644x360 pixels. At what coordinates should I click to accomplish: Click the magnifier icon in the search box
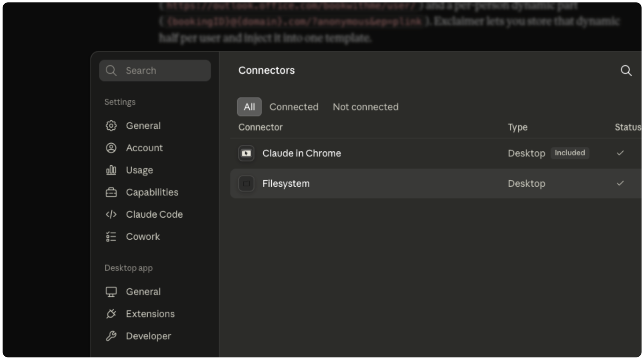coord(111,71)
